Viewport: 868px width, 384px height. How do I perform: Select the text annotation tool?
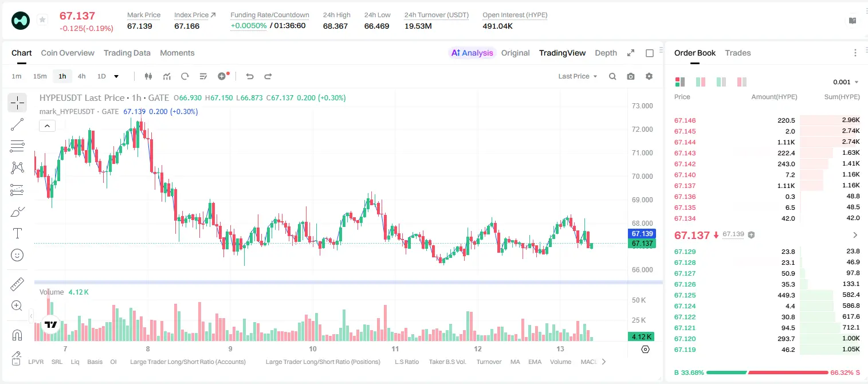click(x=17, y=233)
